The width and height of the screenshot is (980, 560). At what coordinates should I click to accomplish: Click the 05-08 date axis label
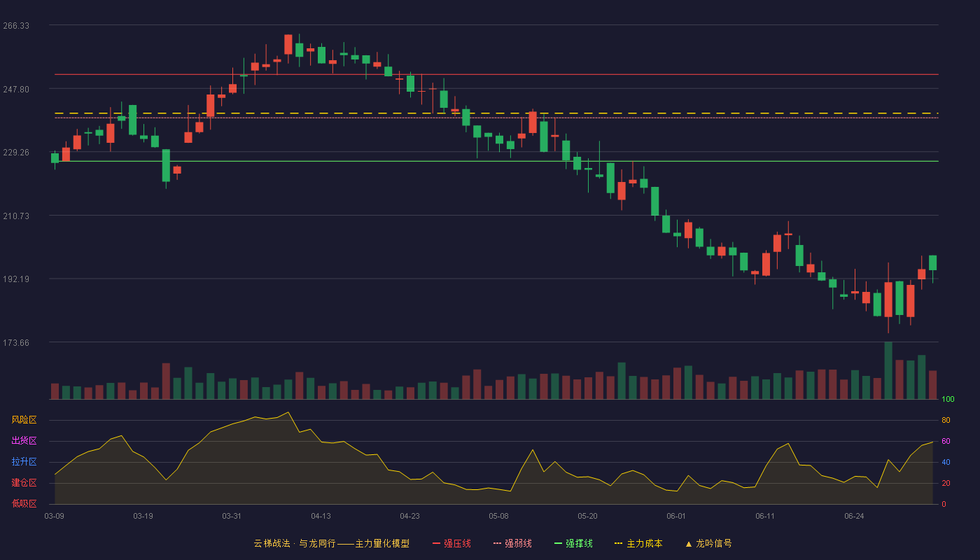(x=498, y=516)
